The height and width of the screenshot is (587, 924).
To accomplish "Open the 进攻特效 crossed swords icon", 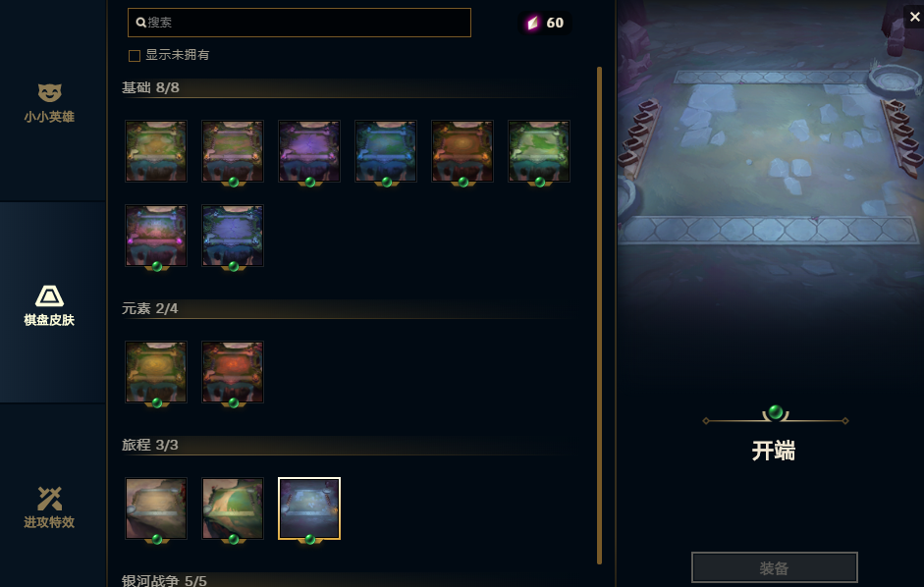I will coord(49,499).
